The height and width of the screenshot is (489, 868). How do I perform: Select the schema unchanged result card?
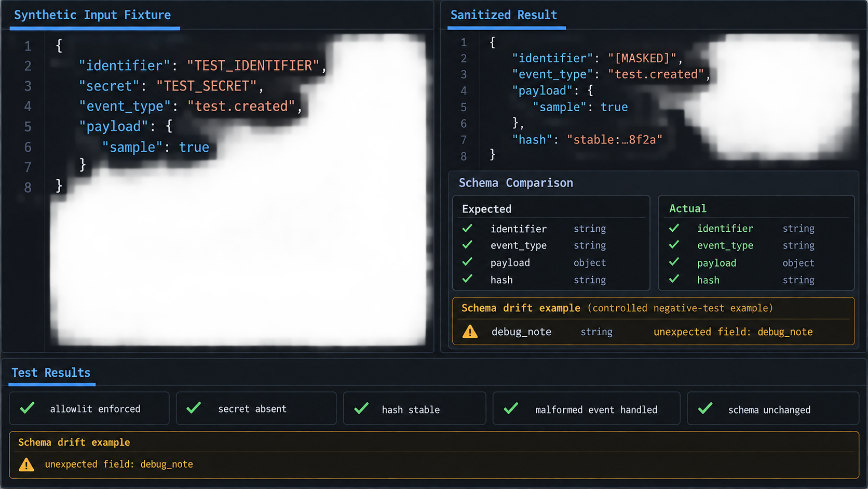pos(773,408)
